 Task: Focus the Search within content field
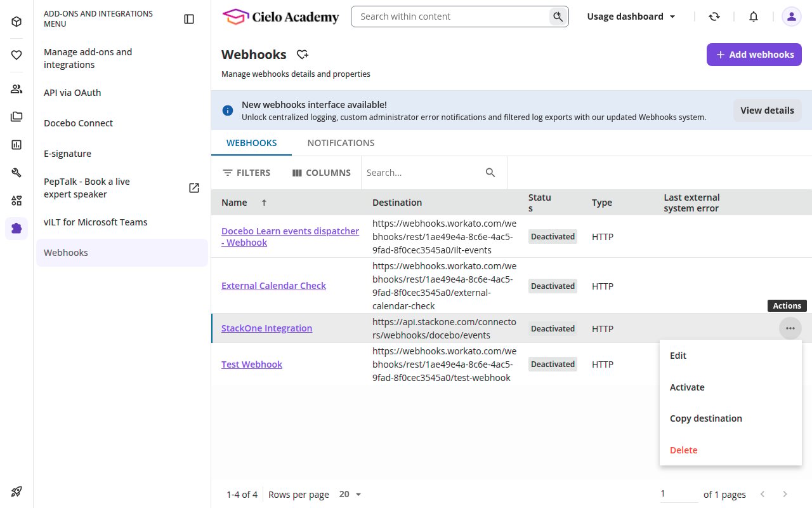(x=450, y=17)
